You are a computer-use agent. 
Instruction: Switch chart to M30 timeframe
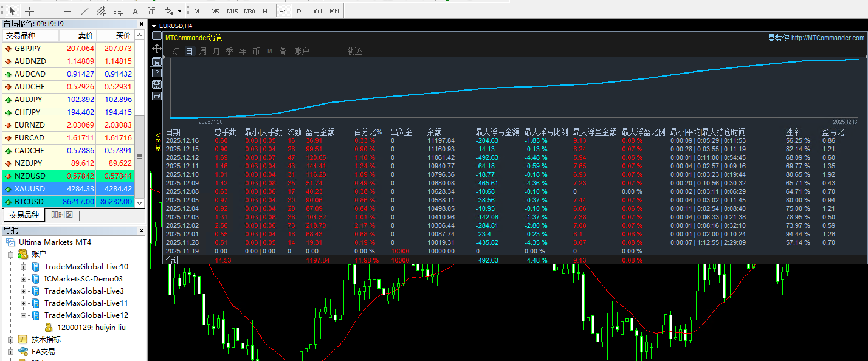249,11
